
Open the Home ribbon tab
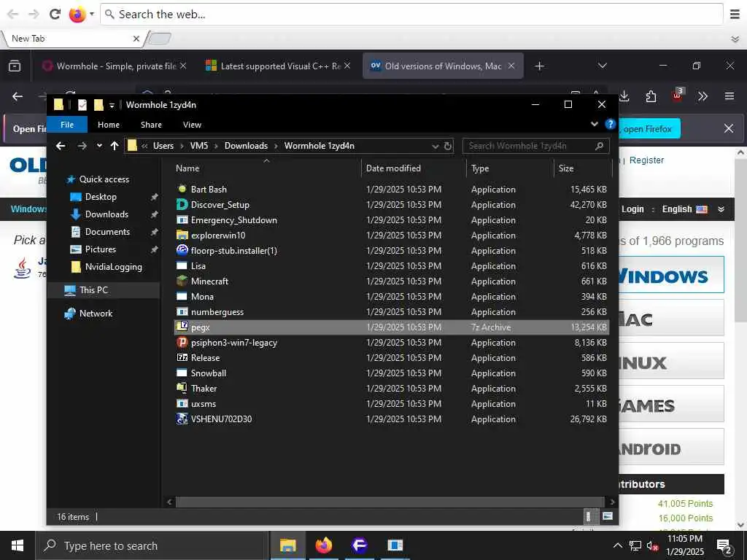(109, 125)
